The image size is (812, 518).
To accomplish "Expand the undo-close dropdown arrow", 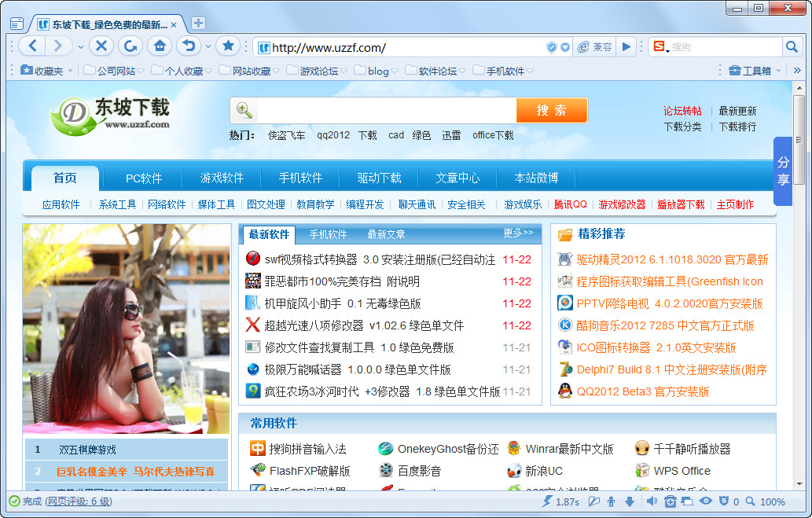I will click(208, 46).
